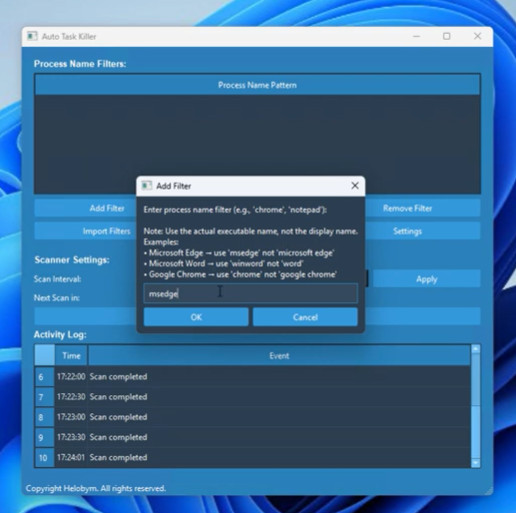Click Scan completed event at 17:24:01
This screenshot has width=516, height=513.
coord(279,457)
